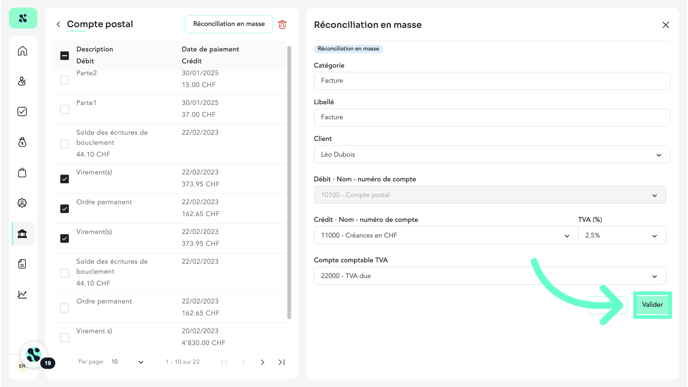Open the Crédit account dropdown 11000
The image size is (688, 387).
point(445,235)
